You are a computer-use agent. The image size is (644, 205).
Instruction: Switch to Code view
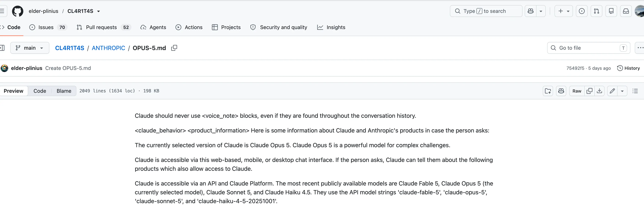[40, 91]
